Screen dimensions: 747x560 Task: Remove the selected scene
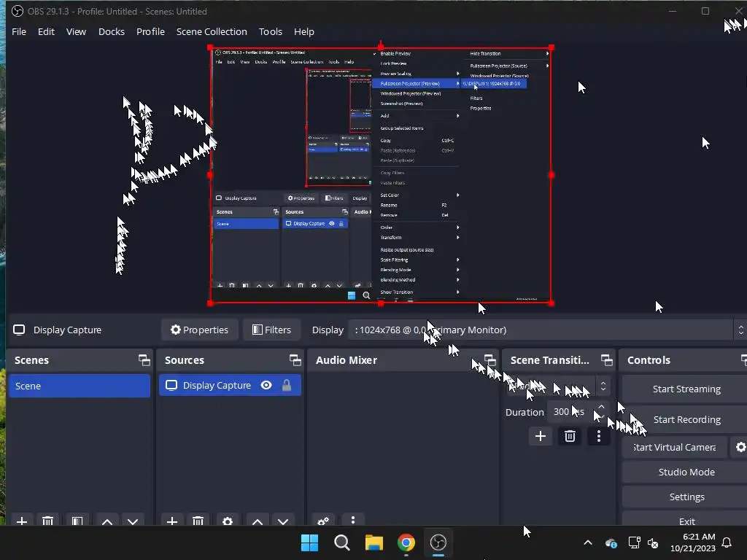[x=47, y=521]
